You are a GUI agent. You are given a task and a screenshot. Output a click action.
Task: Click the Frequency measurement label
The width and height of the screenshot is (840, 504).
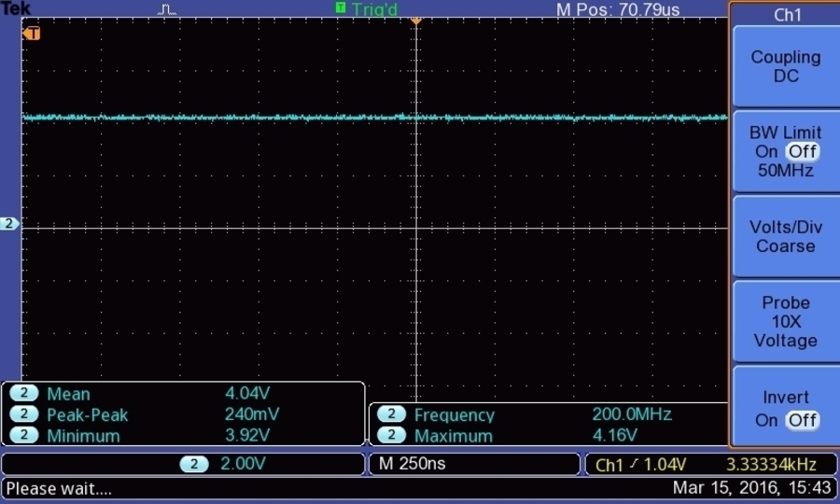click(455, 414)
